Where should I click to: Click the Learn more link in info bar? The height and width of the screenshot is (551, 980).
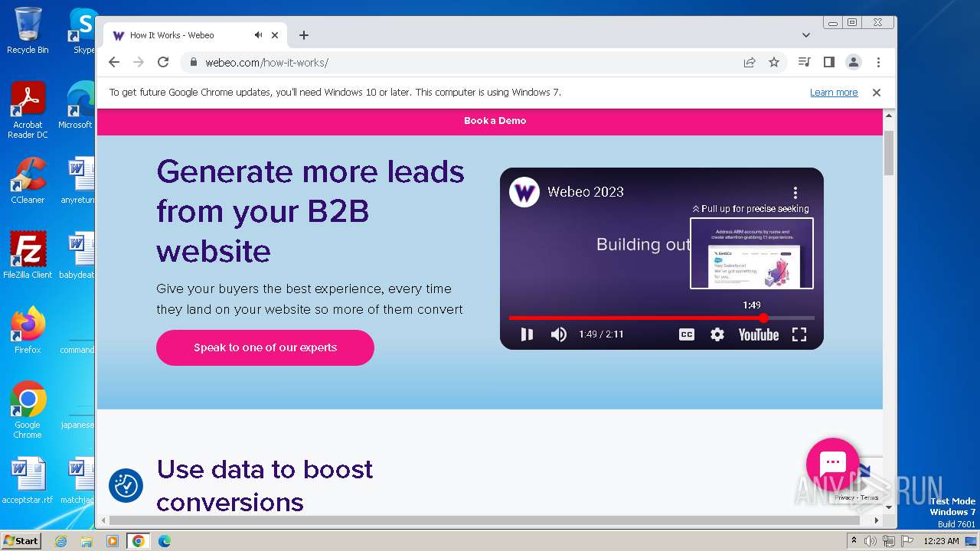(x=834, y=93)
